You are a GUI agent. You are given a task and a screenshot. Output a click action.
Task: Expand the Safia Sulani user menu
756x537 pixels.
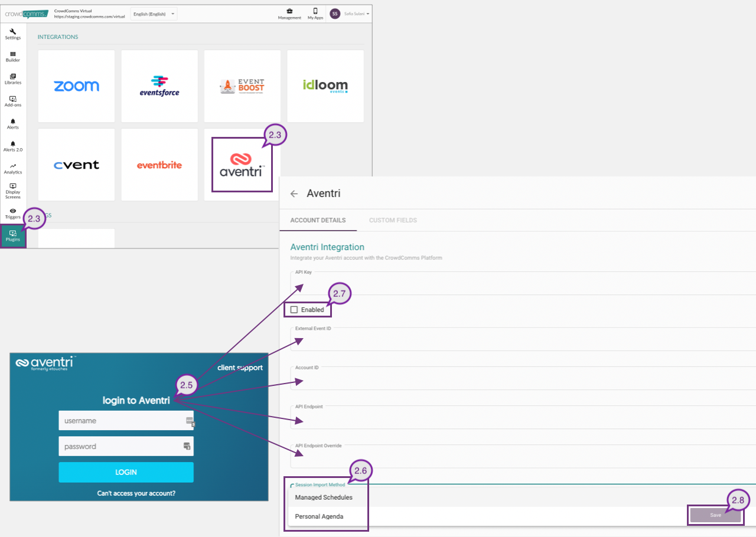350,14
